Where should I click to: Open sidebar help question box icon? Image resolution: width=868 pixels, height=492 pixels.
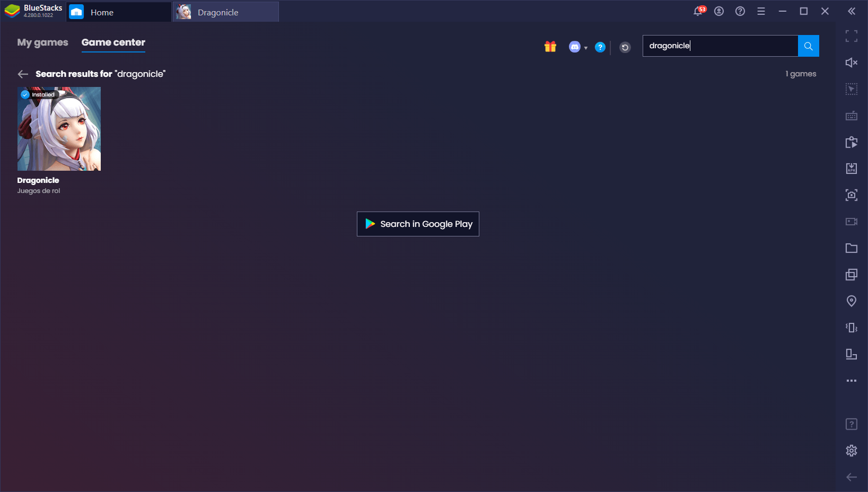(852, 424)
